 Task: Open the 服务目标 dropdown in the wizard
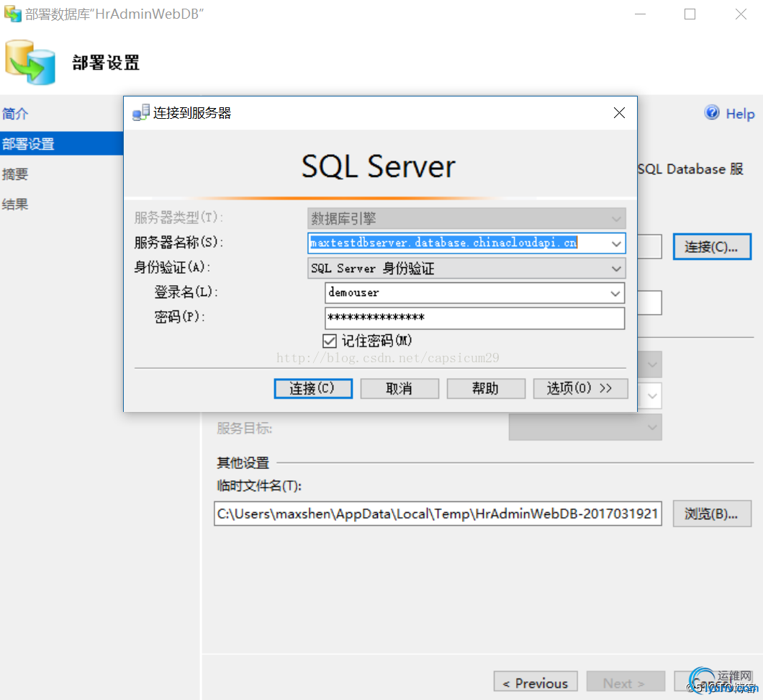point(585,427)
